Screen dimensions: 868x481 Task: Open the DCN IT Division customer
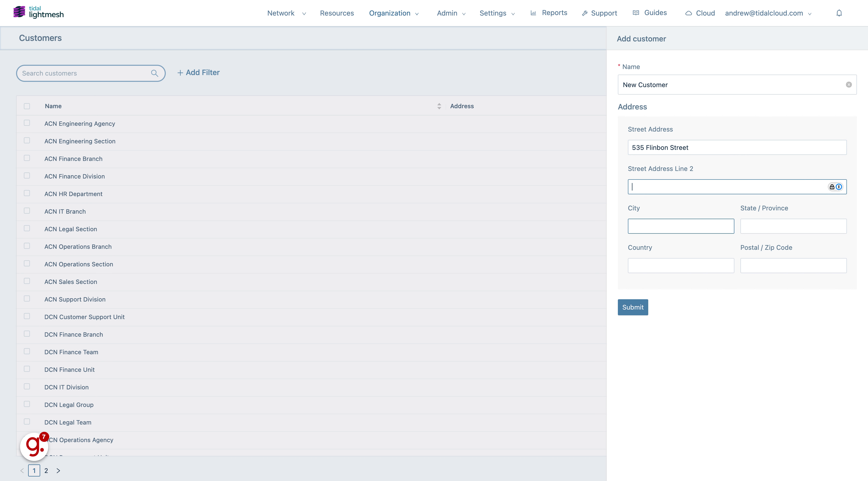click(66, 387)
